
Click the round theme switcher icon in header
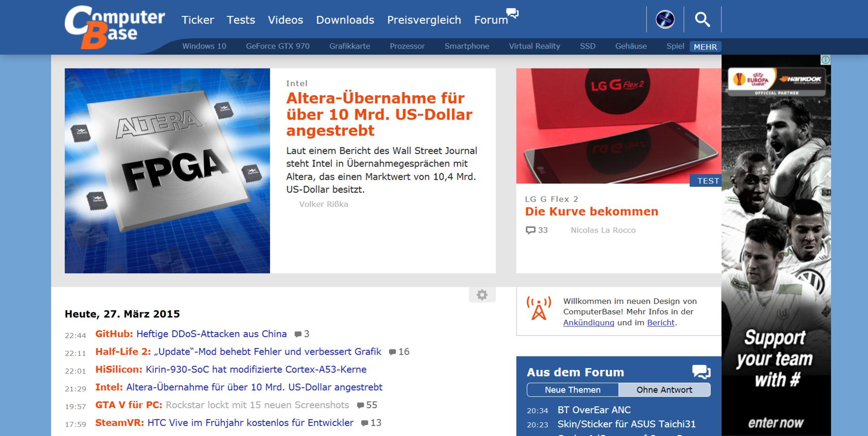tap(665, 20)
